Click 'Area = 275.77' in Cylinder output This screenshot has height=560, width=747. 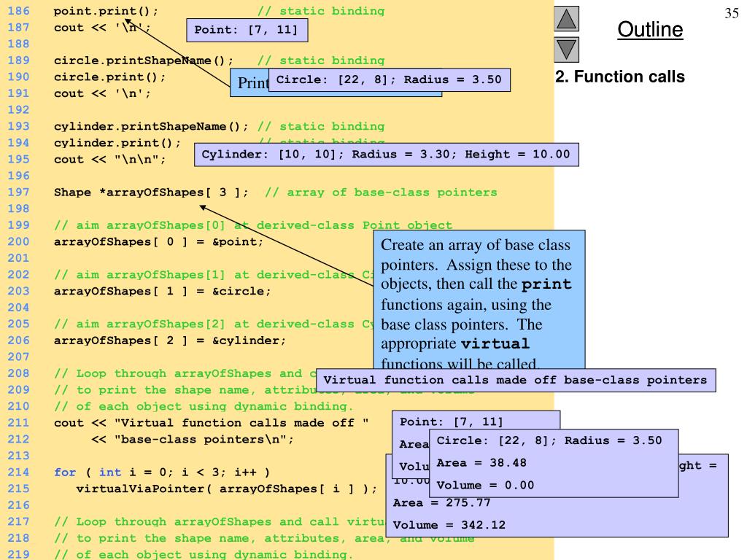click(x=441, y=503)
